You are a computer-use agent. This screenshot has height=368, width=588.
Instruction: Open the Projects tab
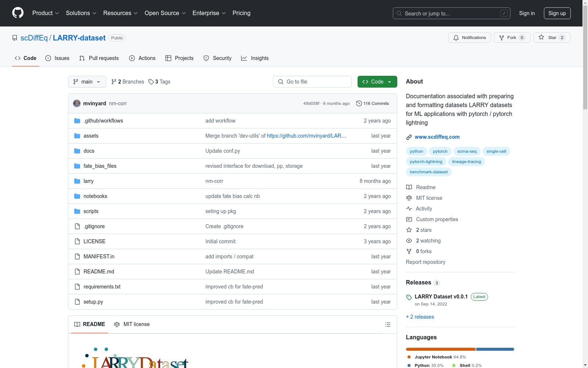point(179,58)
